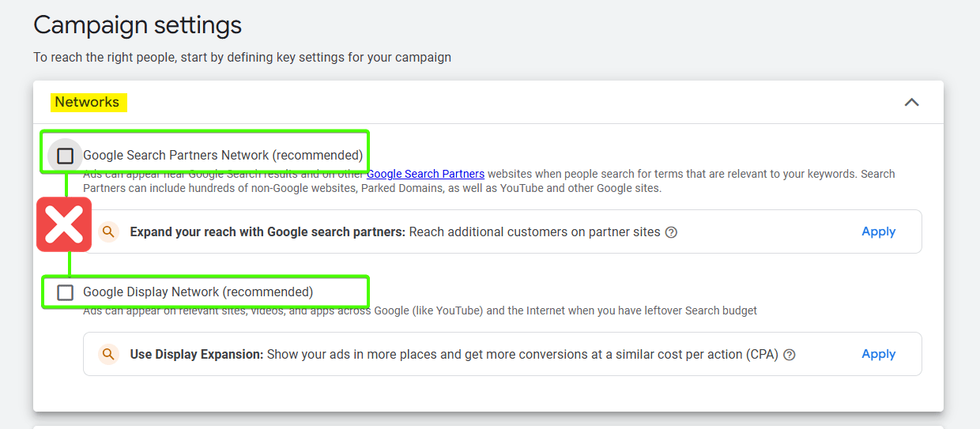Click 'Google Search Partners Network (recommended)' label
The image size is (980, 429).
[x=223, y=156]
